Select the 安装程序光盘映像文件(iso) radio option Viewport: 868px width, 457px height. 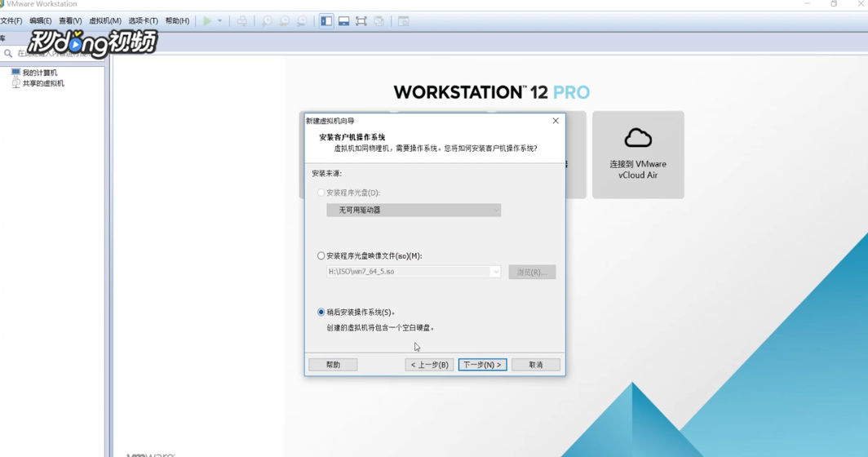point(321,256)
